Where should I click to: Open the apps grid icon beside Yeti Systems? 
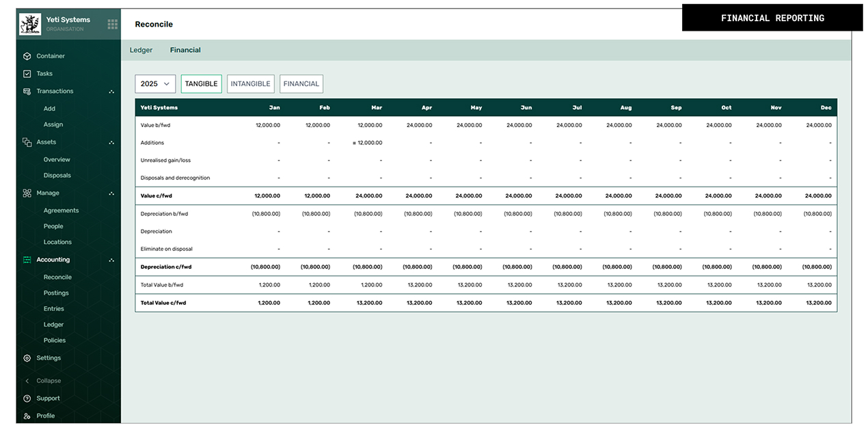click(111, 23)
